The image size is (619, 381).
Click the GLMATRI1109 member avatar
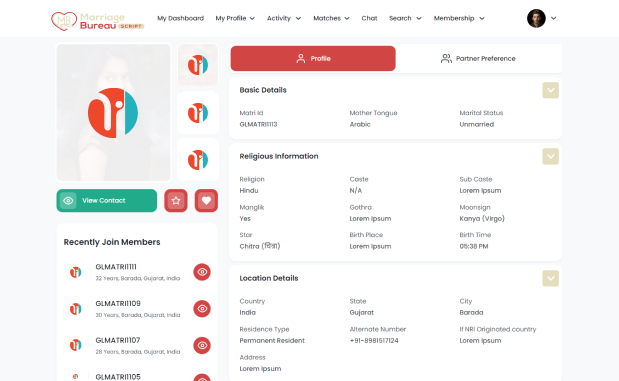pyautogui.click(x=75, y=309)
